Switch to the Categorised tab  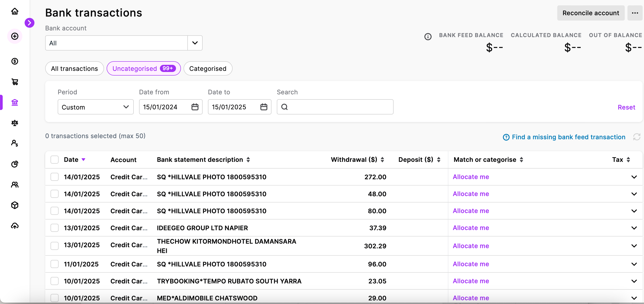(208, 68)
